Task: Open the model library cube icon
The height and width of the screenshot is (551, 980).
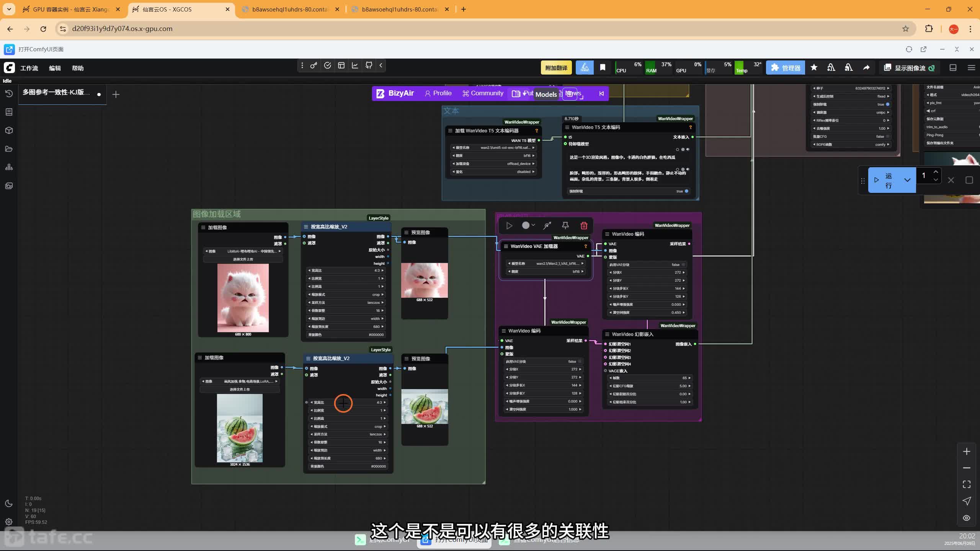Action: [x=9, y=130]
